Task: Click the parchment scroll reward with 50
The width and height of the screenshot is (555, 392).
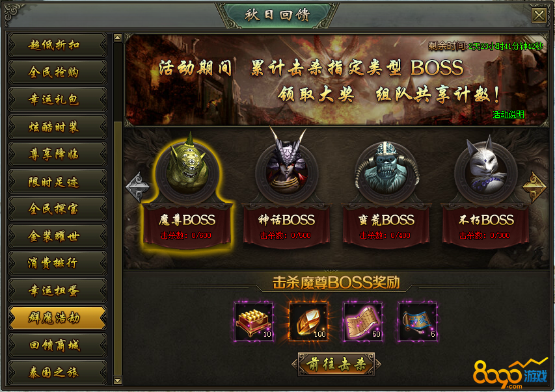Action: [x=363, y=322]
